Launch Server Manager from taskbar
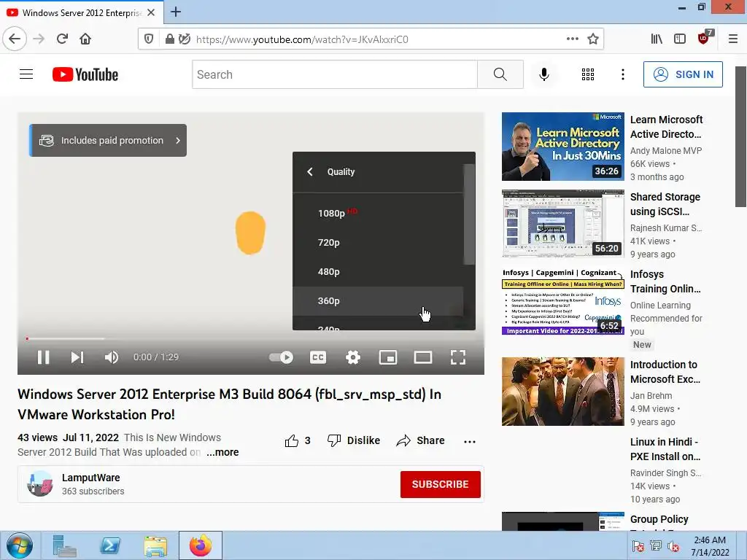The width and height of the screenshot is (747, 560). (x=64, y=545)
